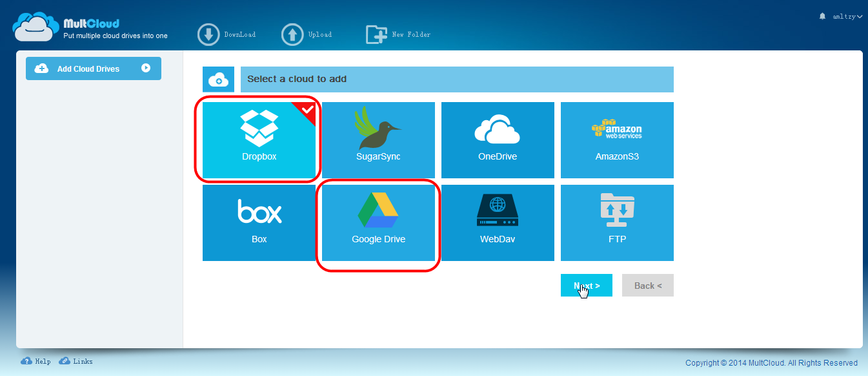Select the AmazonS3 tile
The width and height of the screenshot is (868, 376).
click(x=617, y=140)
